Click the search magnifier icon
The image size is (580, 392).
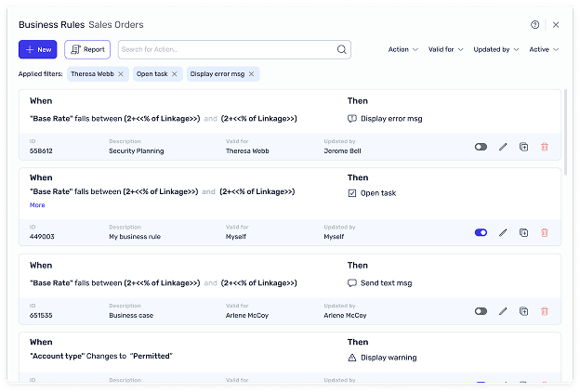[x=341, y=49]
